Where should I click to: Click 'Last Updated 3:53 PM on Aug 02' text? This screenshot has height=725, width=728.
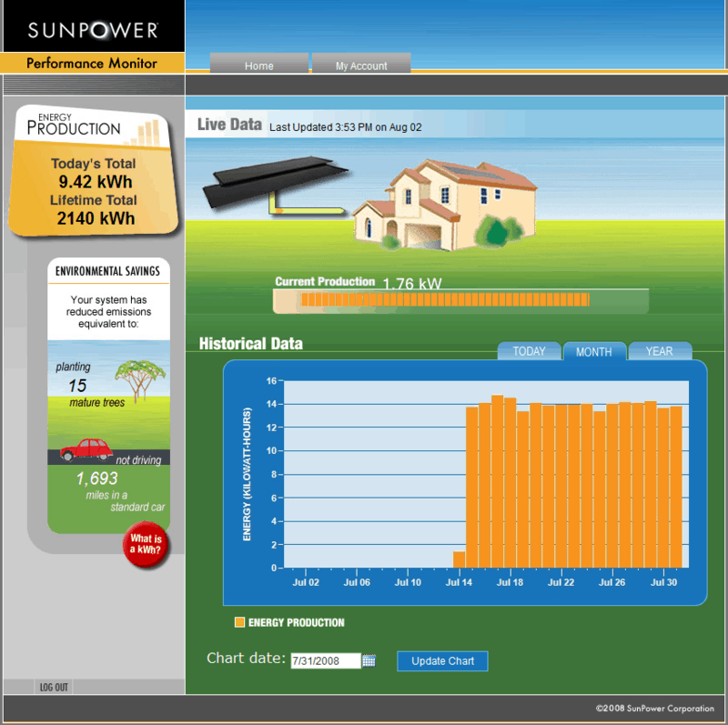click(346, 127)
